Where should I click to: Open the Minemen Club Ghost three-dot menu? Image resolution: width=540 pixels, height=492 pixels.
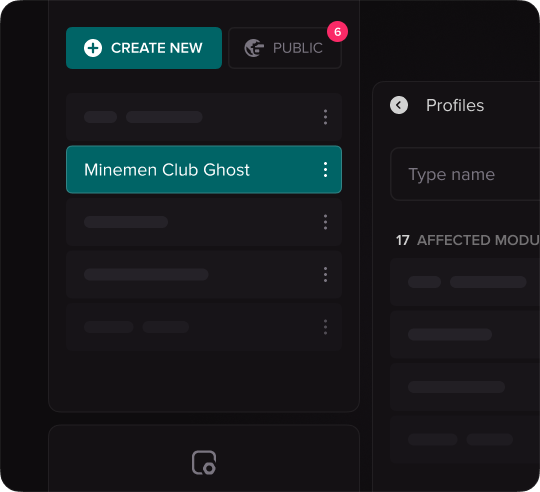click(325, 170)
